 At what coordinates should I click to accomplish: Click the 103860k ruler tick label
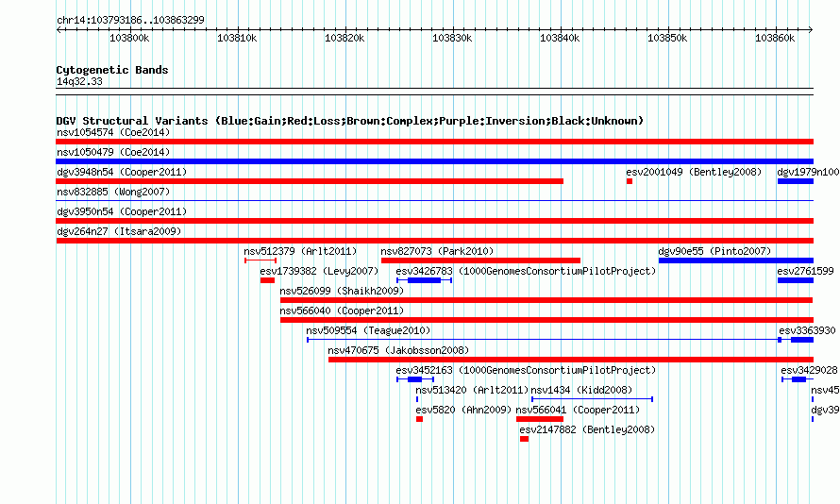(775, 38)
